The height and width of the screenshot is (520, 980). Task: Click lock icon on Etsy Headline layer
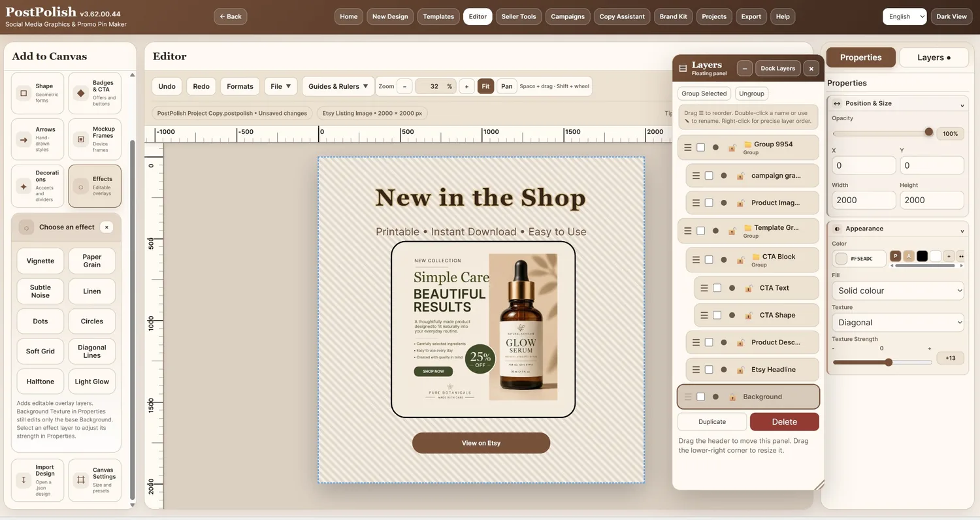pos(741,370)
